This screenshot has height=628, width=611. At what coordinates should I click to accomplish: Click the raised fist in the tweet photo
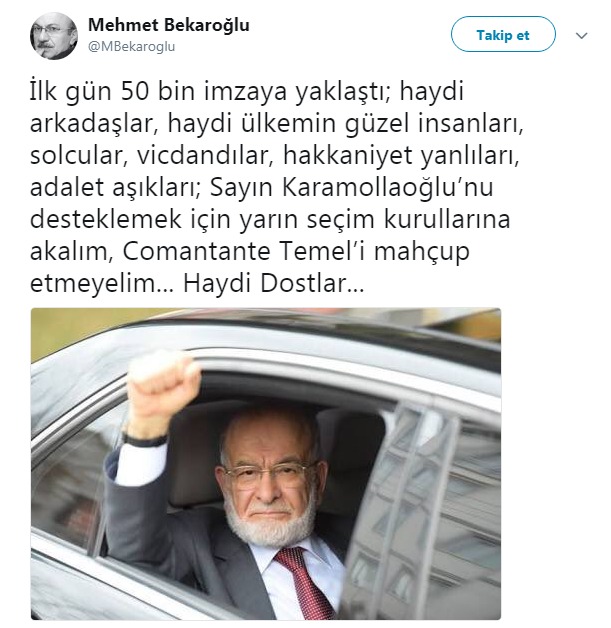tap(162, 382)
